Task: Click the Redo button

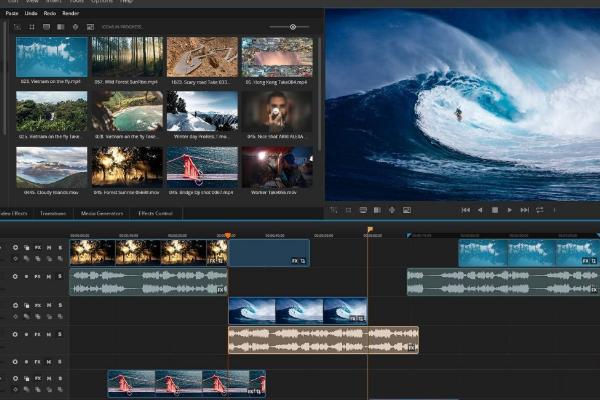Action: tap(50, 13)
